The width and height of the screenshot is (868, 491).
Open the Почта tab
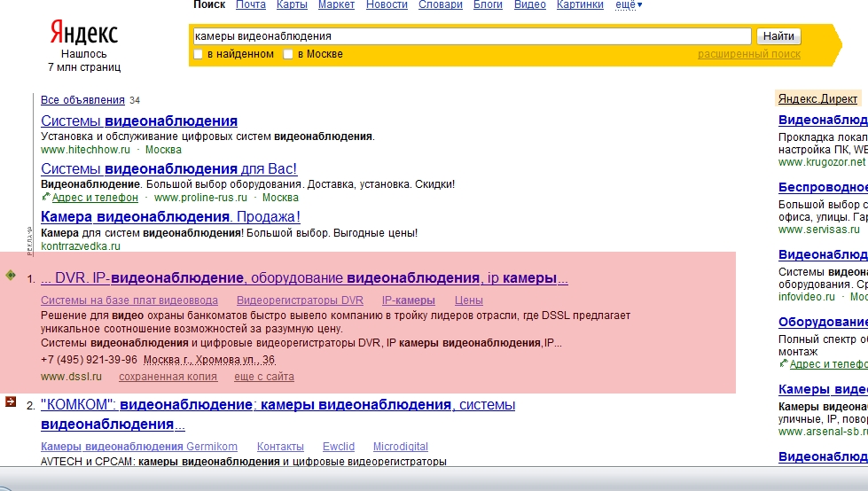pyautogui.click(x=251, y=5)
